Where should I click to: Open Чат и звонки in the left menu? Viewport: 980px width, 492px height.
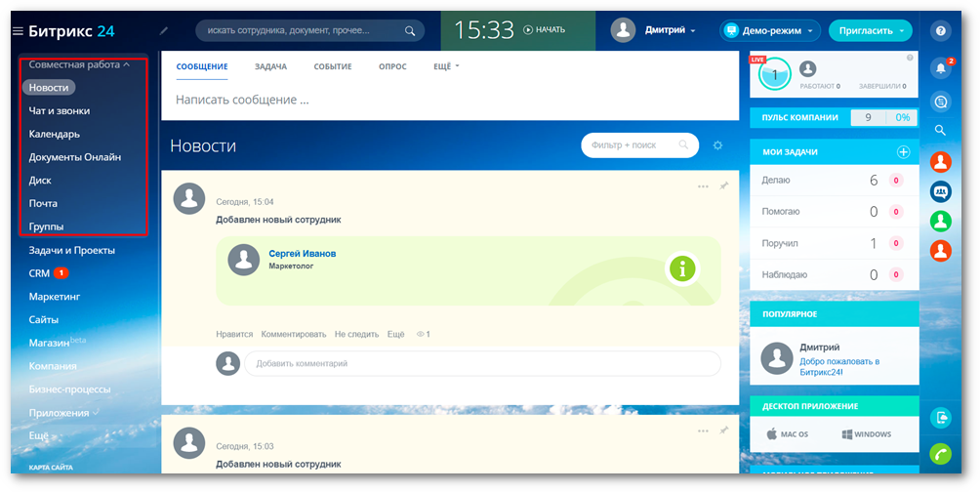click(60, 110)
